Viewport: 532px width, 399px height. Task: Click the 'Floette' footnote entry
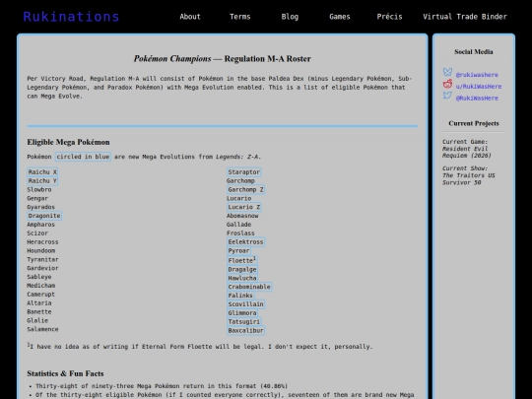click(x=242, y=260)
